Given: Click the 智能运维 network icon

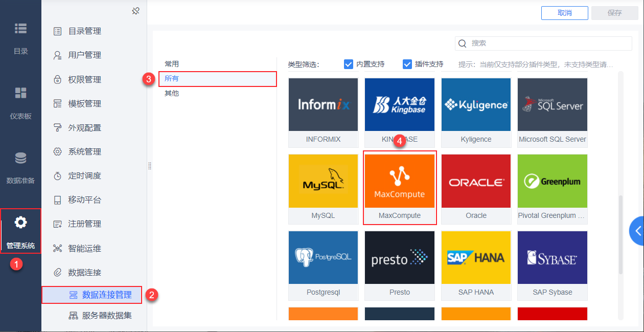Looking at the screenshot, I should 57,249.
